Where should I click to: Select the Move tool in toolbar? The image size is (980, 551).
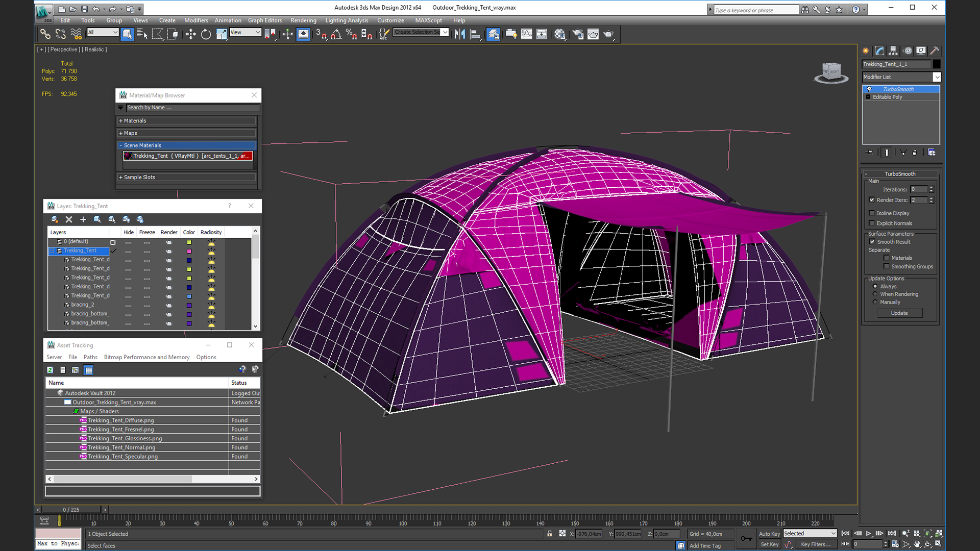pyautogui.click(x=190, y=34)
